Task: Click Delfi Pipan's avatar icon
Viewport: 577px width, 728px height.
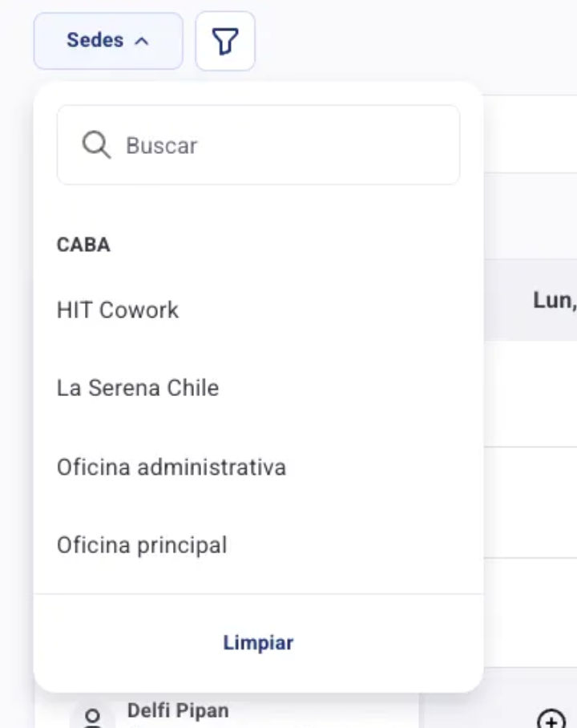Action: [93, 716]
